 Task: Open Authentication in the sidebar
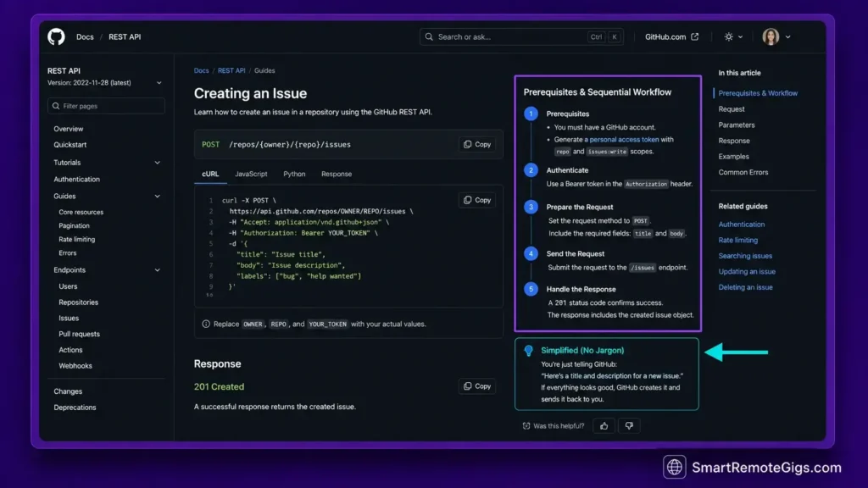tap(76, 180)
